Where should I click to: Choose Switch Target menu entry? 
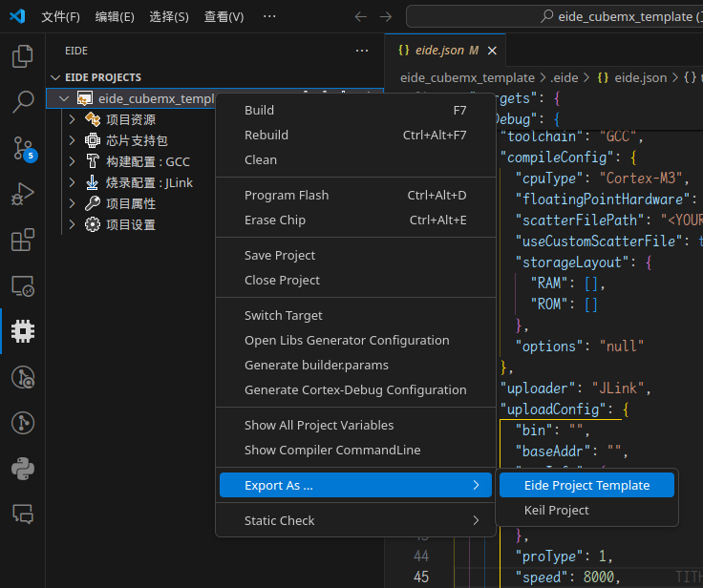tap(355, 316)
